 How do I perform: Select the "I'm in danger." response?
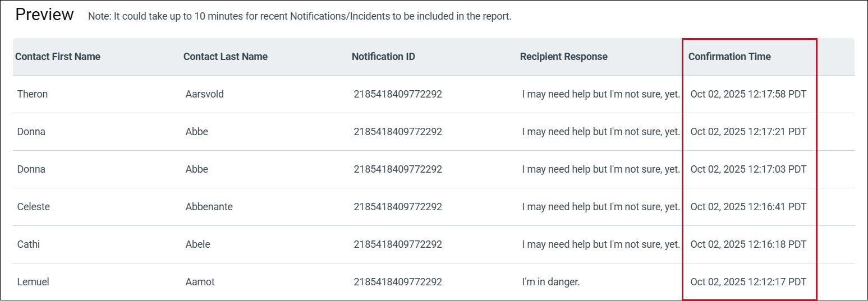550,282
